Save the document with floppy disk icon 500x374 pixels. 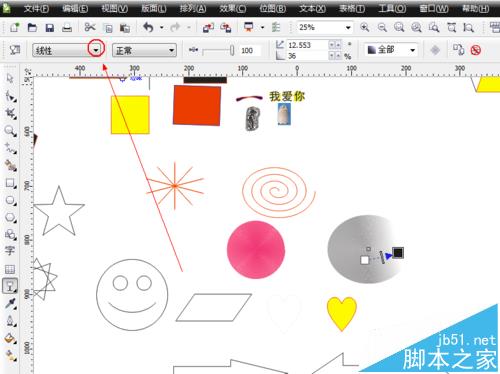click(x=50, y=28)
